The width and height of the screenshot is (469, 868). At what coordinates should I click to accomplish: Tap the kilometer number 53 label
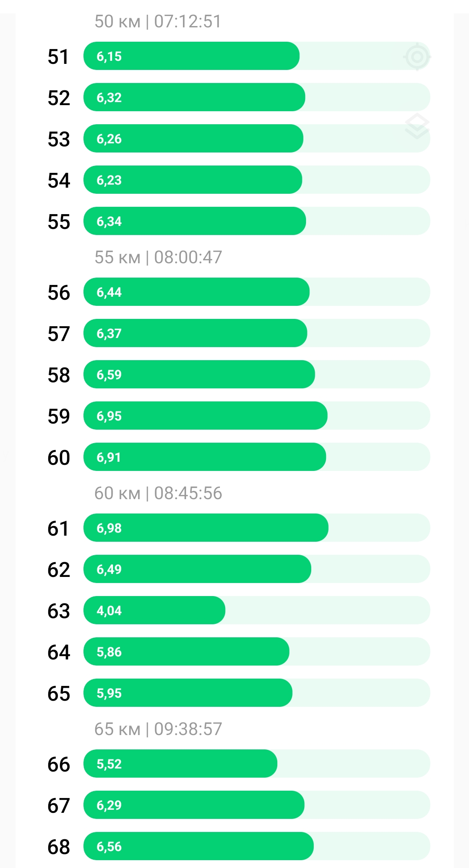[59, 139]
